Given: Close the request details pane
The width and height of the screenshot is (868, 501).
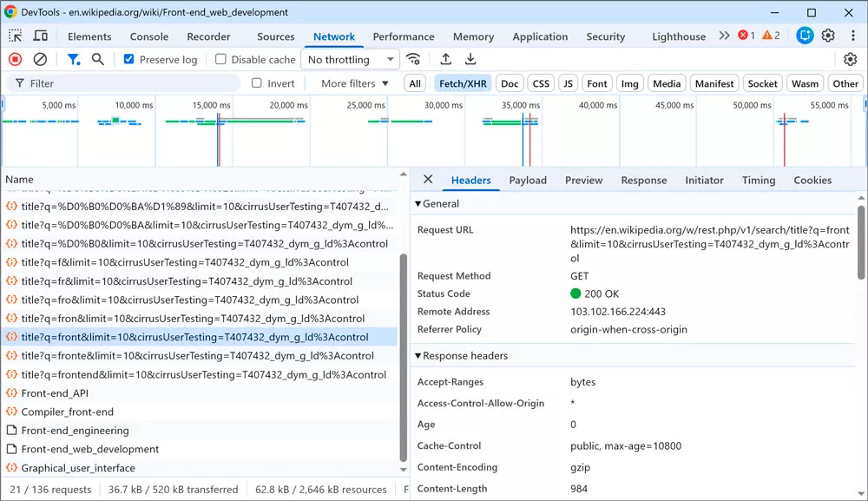Looking at the screenshot, I should point(428,180).
